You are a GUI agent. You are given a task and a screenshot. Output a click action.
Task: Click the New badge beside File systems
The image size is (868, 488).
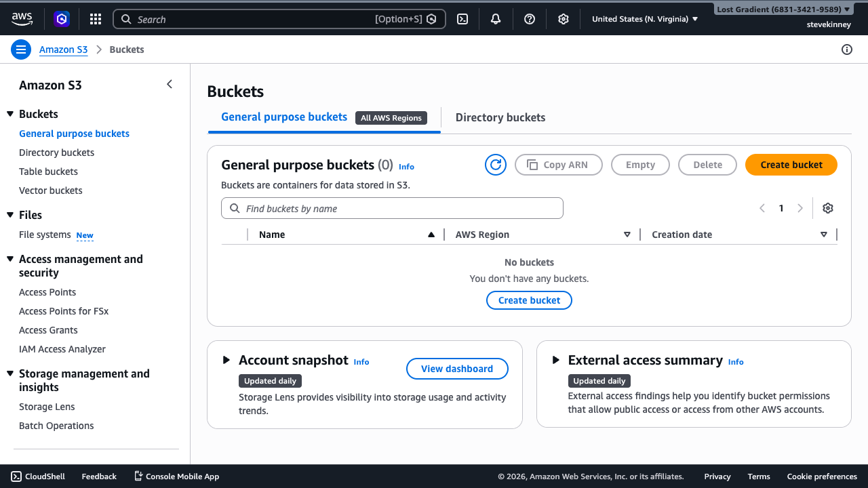(85, 235)
